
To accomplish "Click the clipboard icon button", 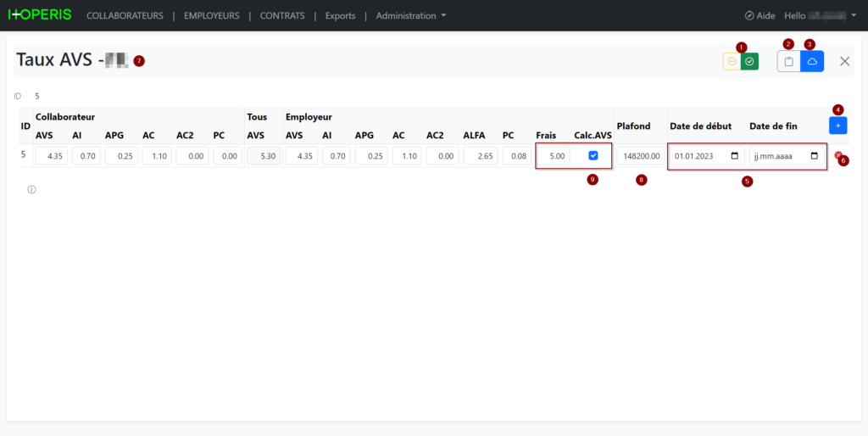I will (788, 62).
